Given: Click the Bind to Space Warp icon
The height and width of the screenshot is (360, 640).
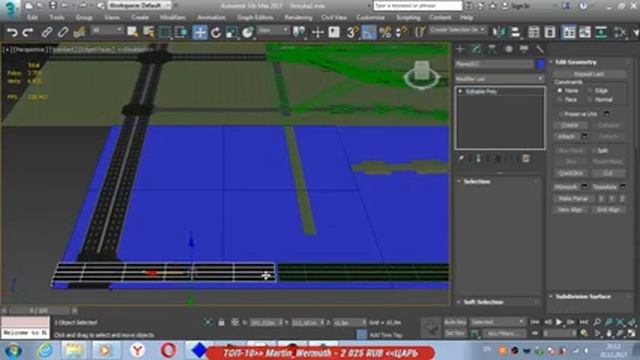Looking at the screenshot, I should point(79,32).
